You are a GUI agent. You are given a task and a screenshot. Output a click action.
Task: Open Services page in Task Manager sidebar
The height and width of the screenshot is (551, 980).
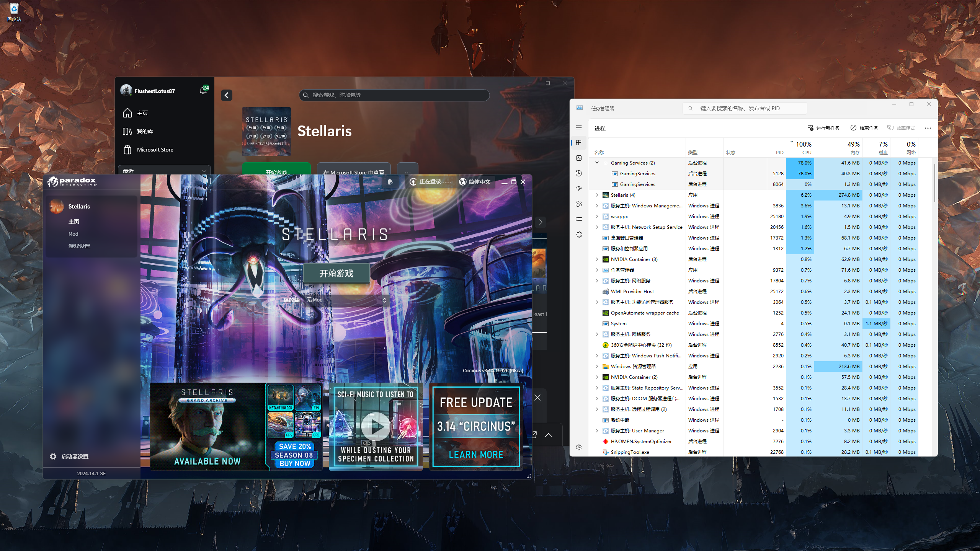(579, 235)
